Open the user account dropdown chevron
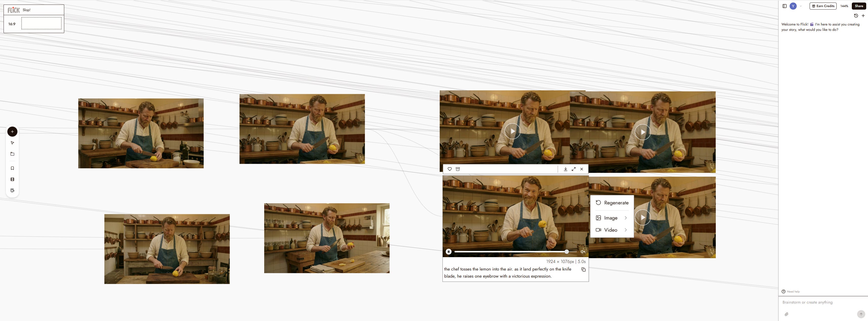The height and width of the screenshot is (321, 868). [x=800, y=6]
